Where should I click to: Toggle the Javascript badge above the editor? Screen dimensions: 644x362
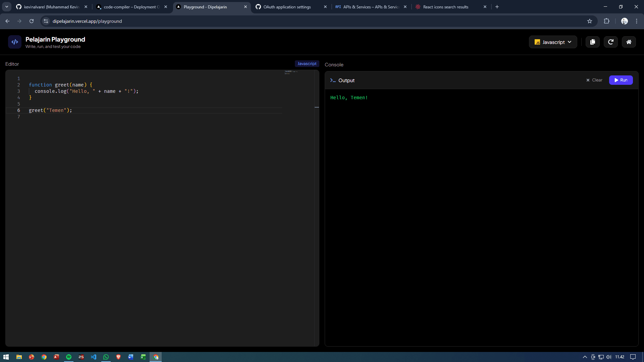[x=307, y=63]
